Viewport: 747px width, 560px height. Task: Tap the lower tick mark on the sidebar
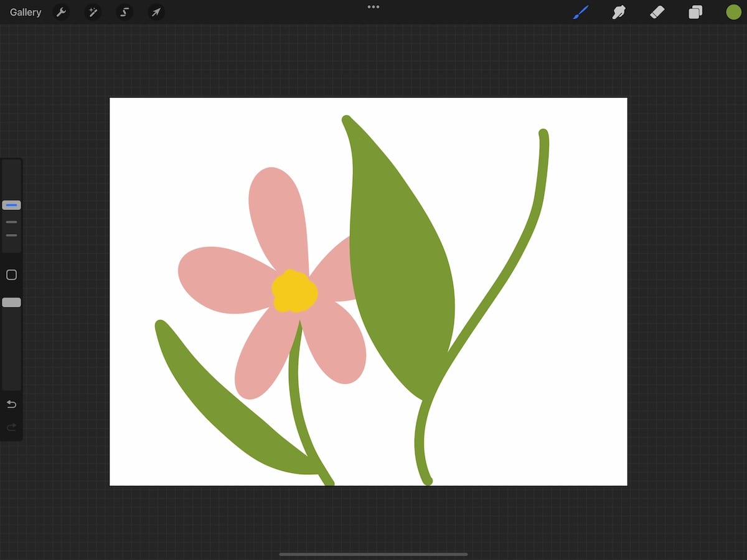click(11, 236)
